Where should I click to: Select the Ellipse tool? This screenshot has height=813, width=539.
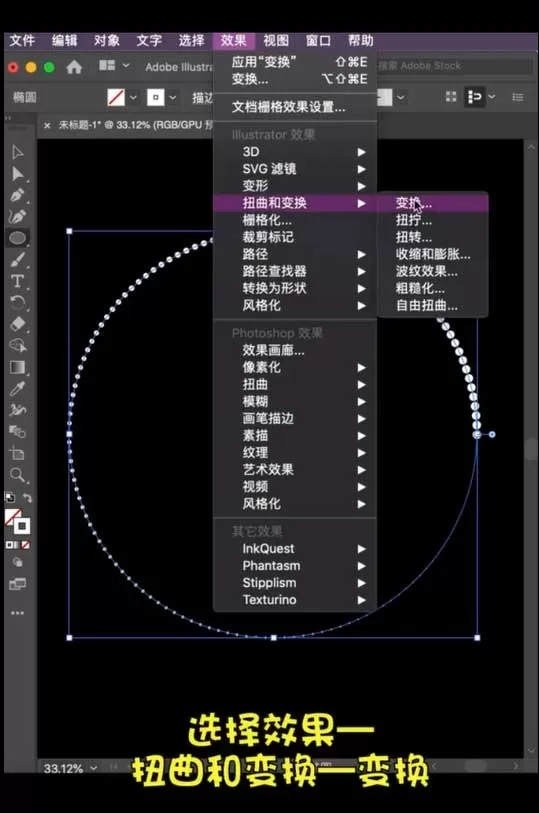(x=18, y=238)
